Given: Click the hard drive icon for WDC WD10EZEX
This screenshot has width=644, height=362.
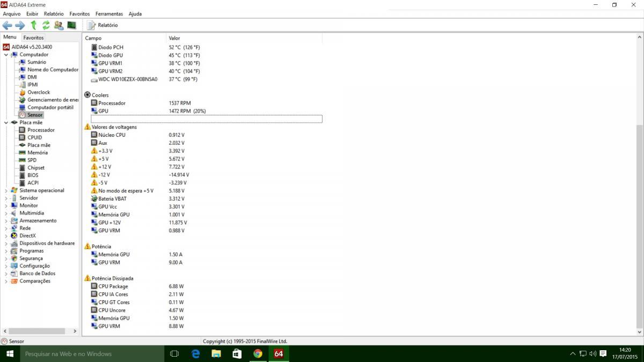Looking at the screenshot, I should tap(94, 79).
